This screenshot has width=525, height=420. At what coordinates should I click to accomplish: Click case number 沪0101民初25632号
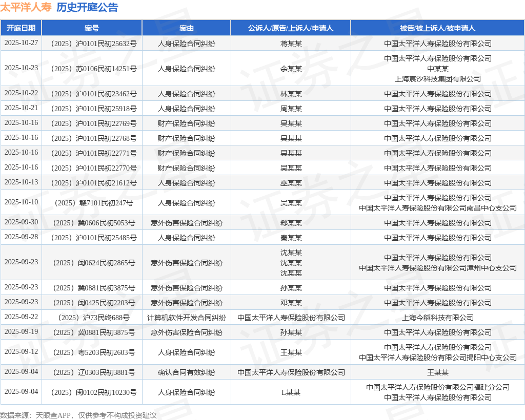point(94,44)
